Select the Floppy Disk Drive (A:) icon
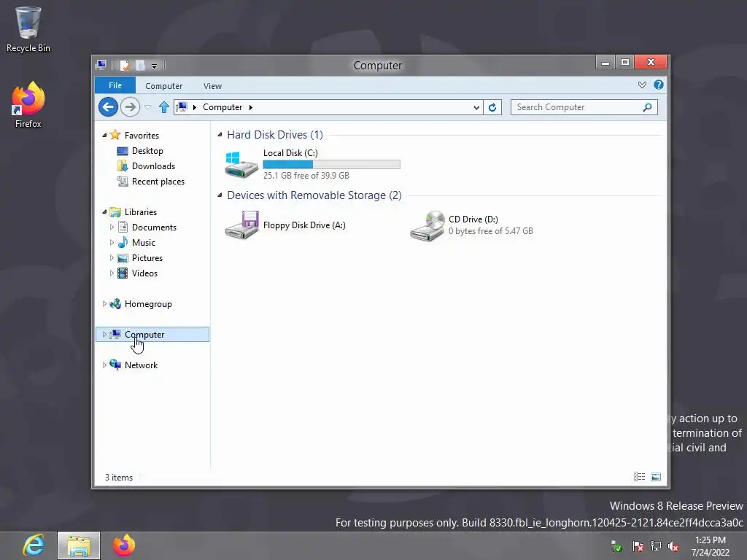Viewport: 747px width, 560px height. [241, 225]
